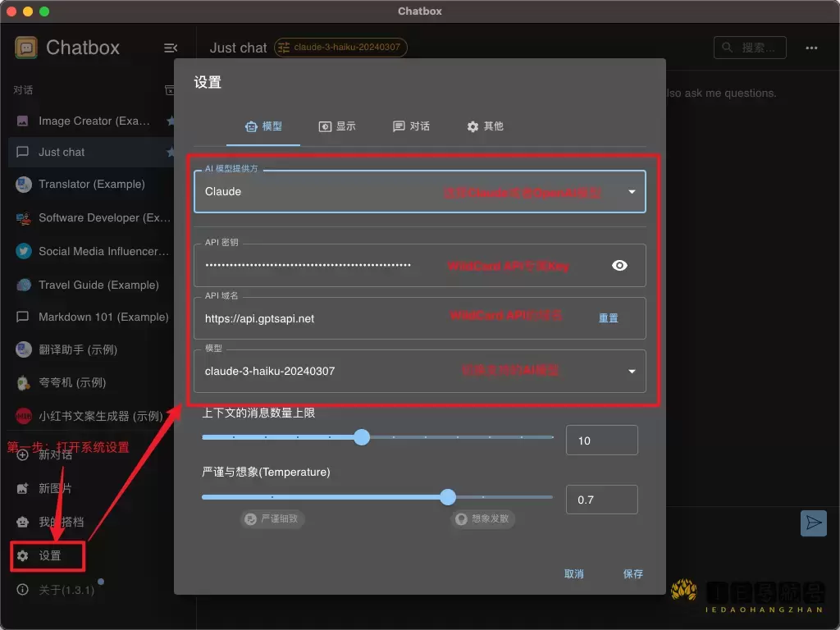Click the context message limit slider handle
Screen dimensions: 840x630
pos(362,438)
